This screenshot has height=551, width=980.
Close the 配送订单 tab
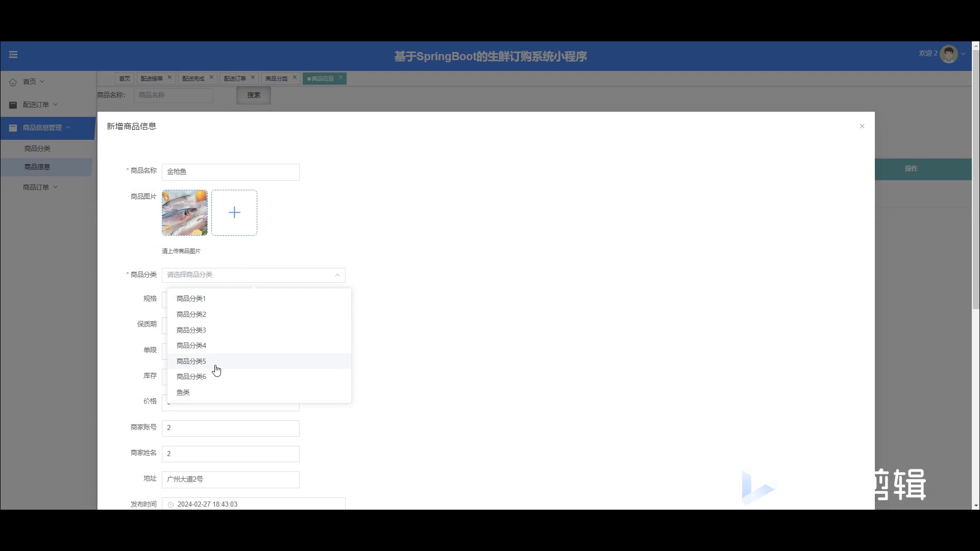click(253, 78)
